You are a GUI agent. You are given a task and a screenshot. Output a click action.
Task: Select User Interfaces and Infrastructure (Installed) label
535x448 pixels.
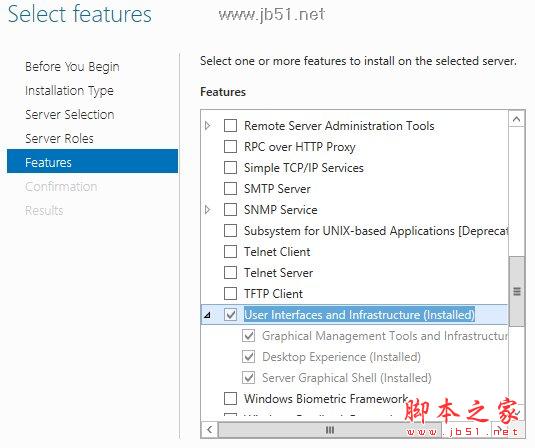(x=359, y=315)
